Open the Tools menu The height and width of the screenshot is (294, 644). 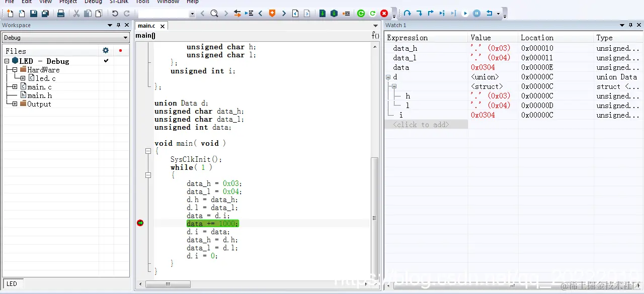pos(142,2)
